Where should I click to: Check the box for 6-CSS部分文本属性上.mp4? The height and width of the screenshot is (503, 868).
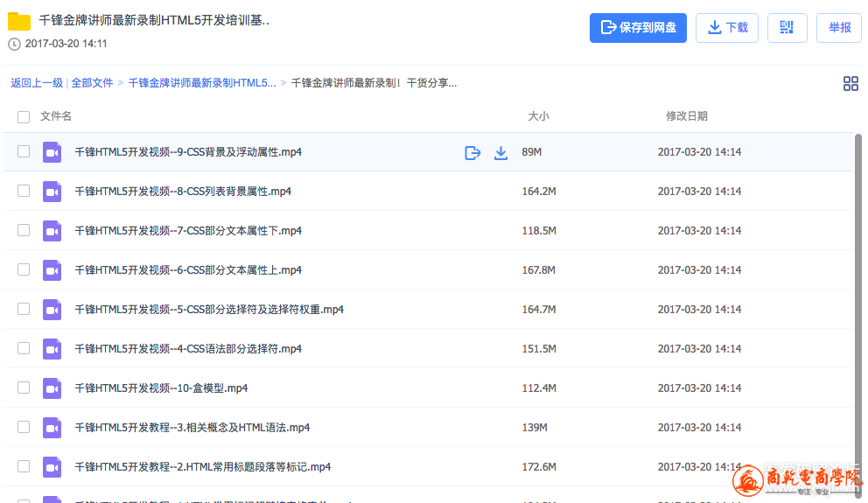point(24,269)
